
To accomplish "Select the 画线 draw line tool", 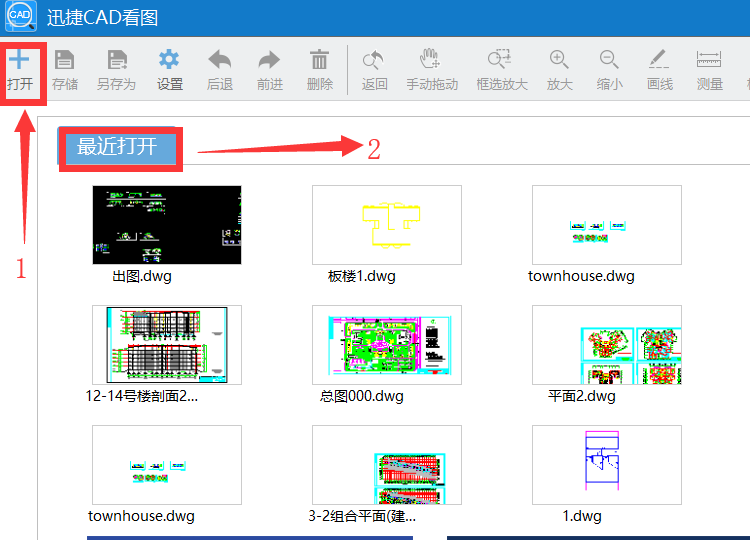I will tap(659, 59).
